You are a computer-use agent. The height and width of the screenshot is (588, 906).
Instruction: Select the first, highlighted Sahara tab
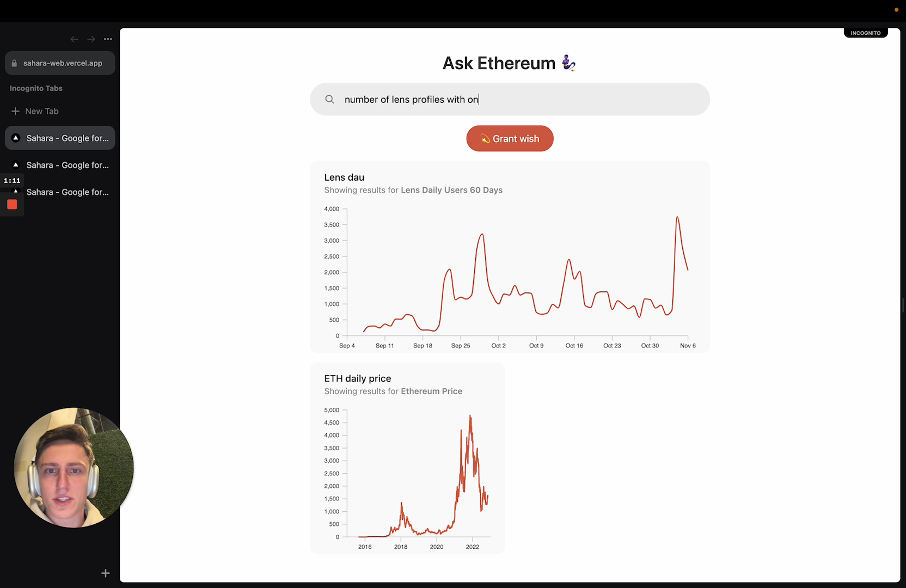pos(60,138)
